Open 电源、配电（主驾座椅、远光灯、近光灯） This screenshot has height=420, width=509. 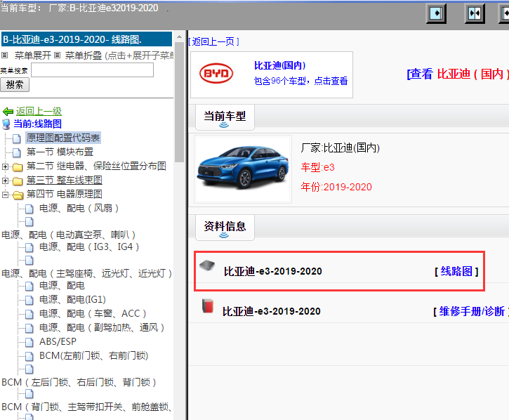point(86,273)
